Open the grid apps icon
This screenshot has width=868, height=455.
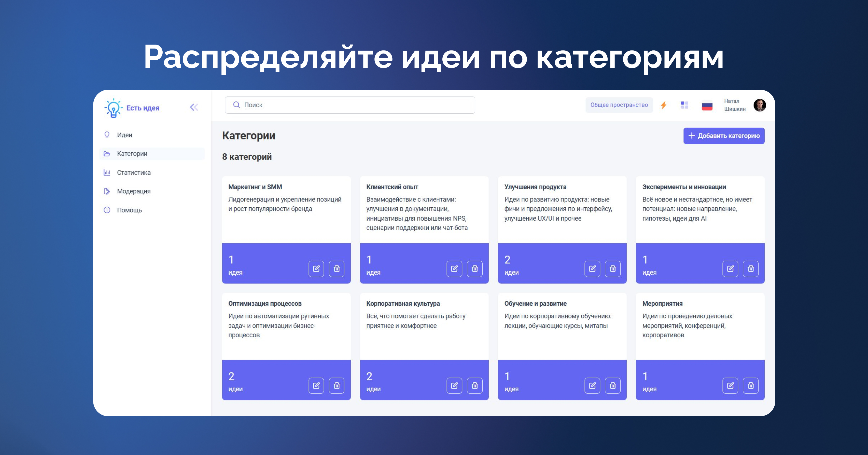coord(684,105)
